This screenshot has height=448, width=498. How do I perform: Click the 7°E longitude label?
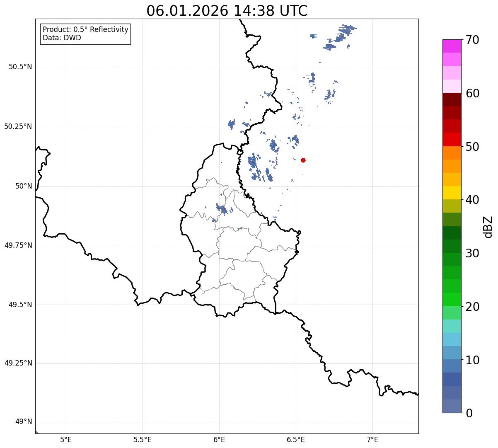click(372, 439)
